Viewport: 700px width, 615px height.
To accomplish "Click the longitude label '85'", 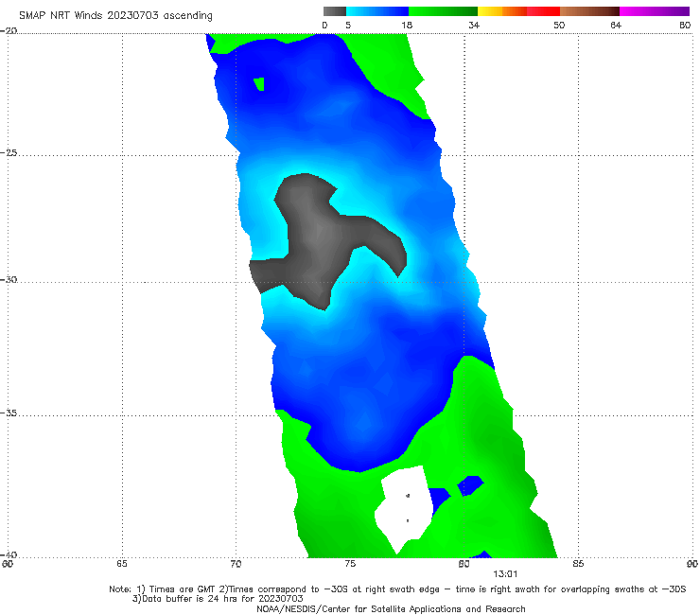I will [578, 564].
